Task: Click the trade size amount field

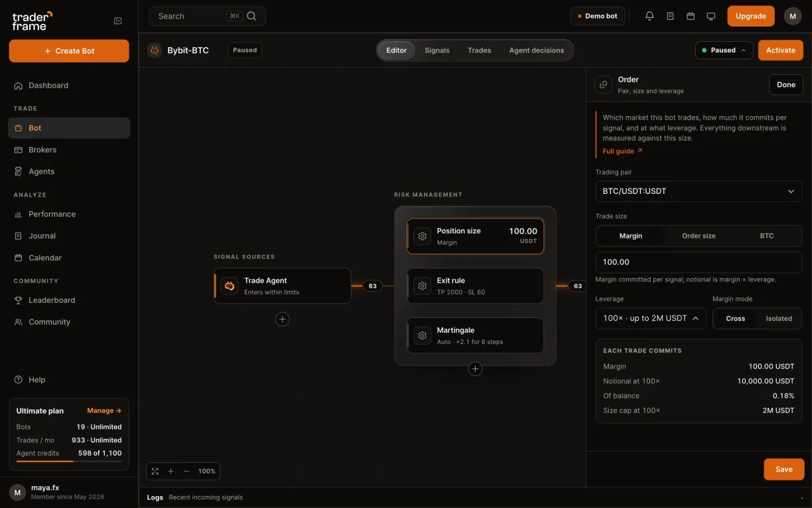Action: click(x=699, y=262)
